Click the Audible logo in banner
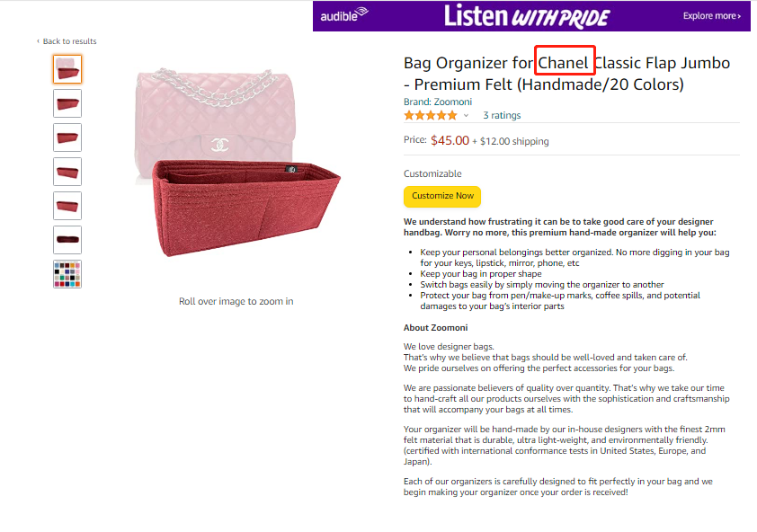 click(x=344, y=15)
